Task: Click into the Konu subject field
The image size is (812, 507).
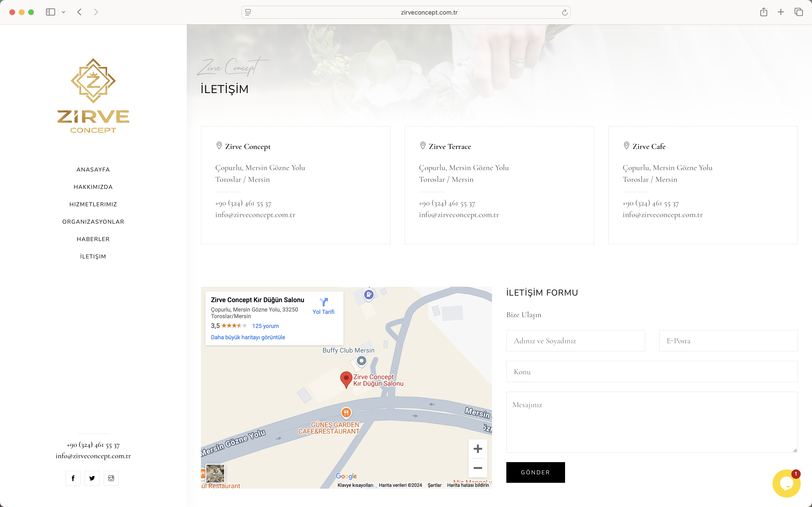Action: [652, 372]
